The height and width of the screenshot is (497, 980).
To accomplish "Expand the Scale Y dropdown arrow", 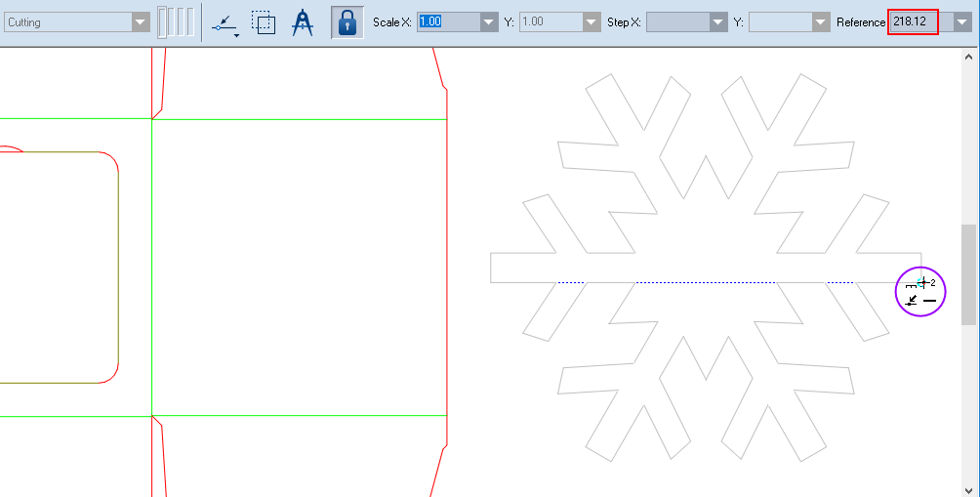I will coord(592,21).
